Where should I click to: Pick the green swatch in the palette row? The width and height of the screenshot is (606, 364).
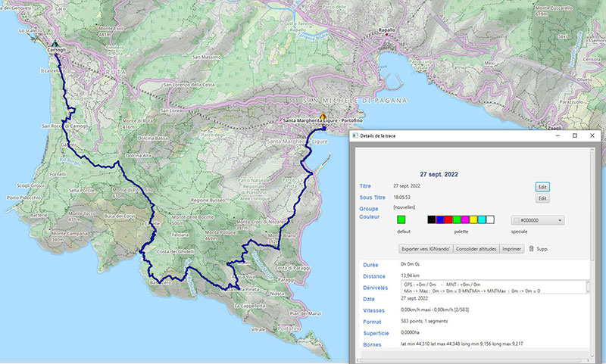click(457, 219)
